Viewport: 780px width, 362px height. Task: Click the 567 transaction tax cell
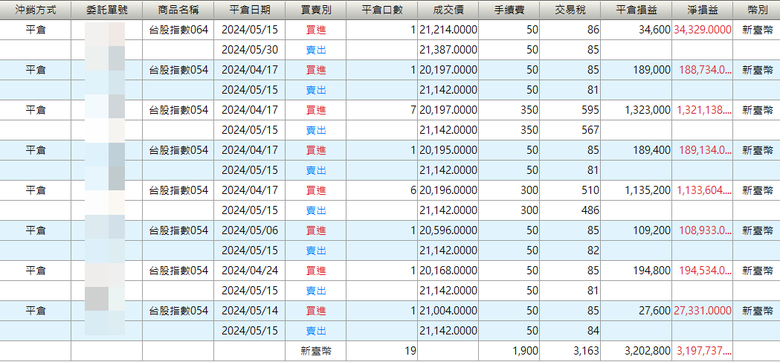[570, 130]
